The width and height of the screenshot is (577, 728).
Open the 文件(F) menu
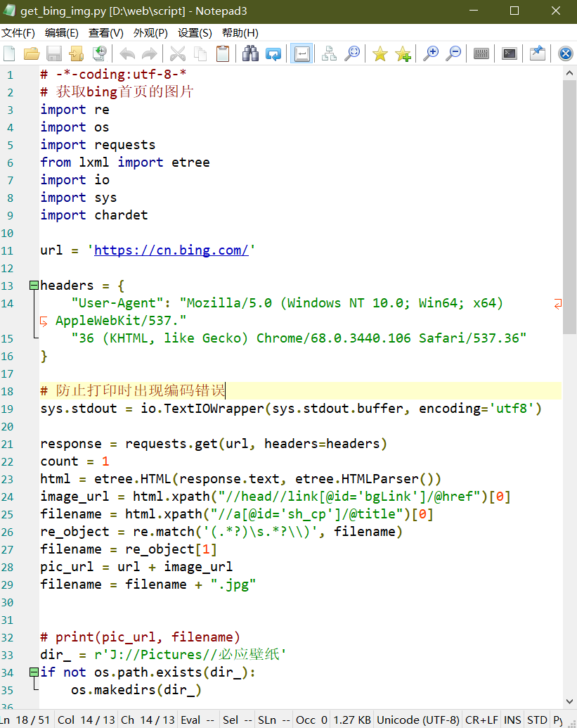click(18, 33)
